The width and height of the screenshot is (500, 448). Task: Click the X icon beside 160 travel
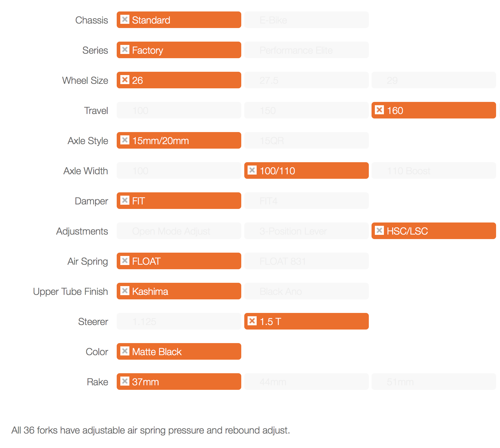click(x=379, y=110)
